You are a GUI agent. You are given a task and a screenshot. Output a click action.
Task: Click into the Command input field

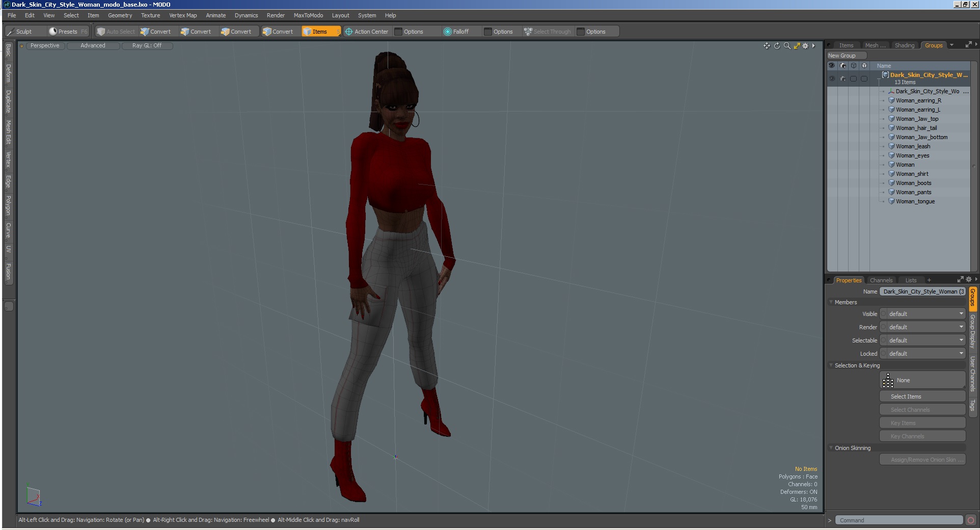(899, 520)
